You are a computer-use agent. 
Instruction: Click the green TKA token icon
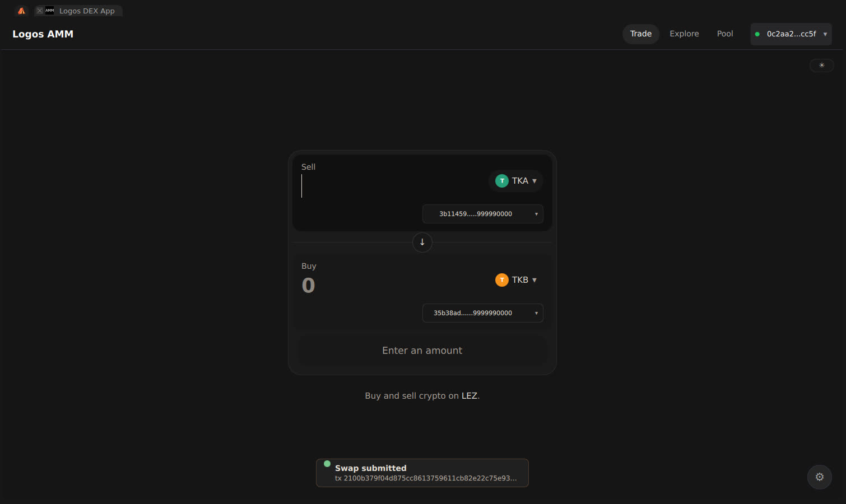click(502, 181)
